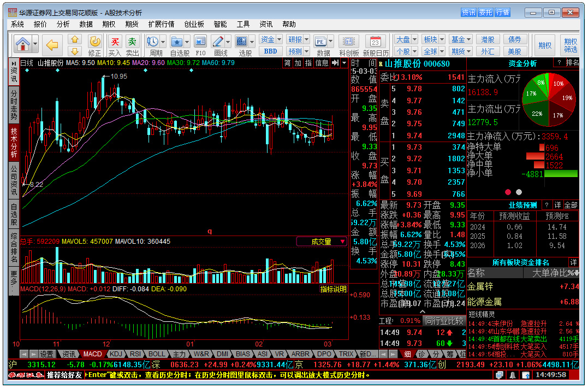Switch to the RSI indicator tab
This screenshot has width=588, height=388.
(135, 354)
